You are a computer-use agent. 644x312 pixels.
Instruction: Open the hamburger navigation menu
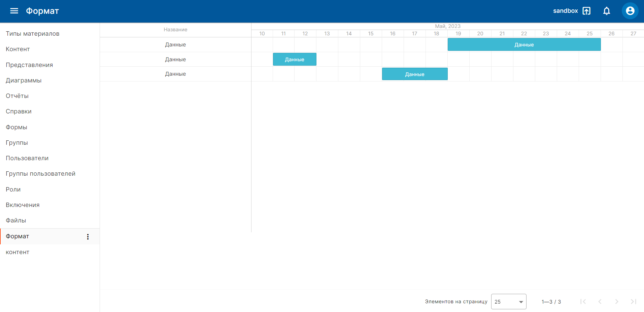[x=14, y=11]
